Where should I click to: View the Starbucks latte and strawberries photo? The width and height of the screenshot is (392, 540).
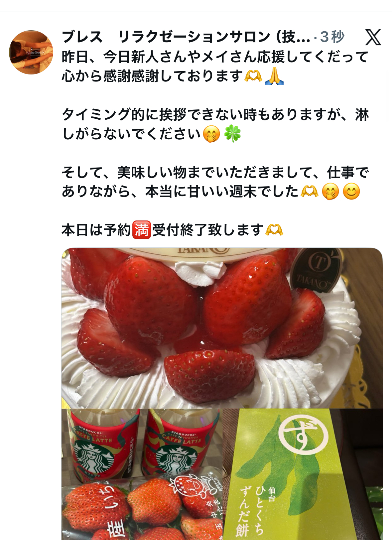click(x=142, y=474)
